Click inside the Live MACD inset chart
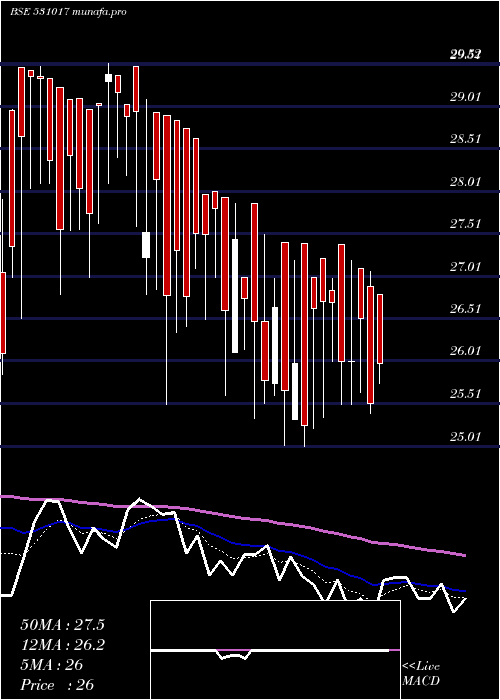 pos(275,650)
